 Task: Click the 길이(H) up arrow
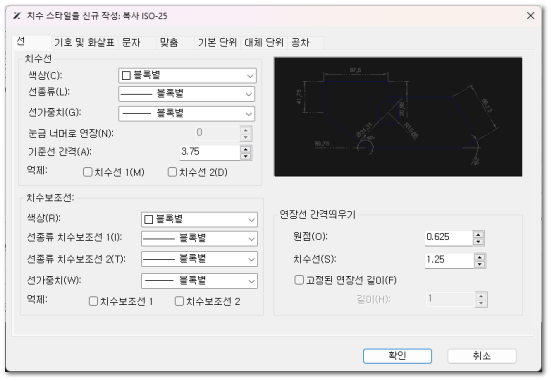[x=481, y=296]
